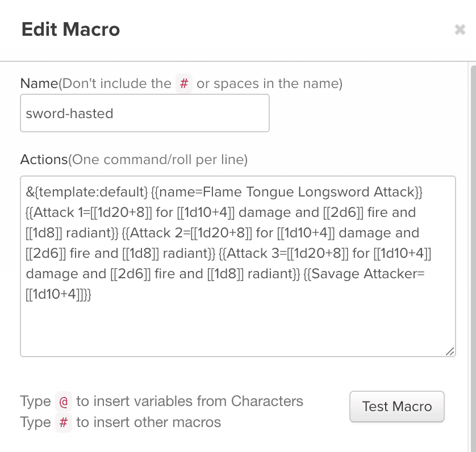Place cursor on Flame Tongue Longsword Attack text
The image size is (476, 452).
pos(309,192)
